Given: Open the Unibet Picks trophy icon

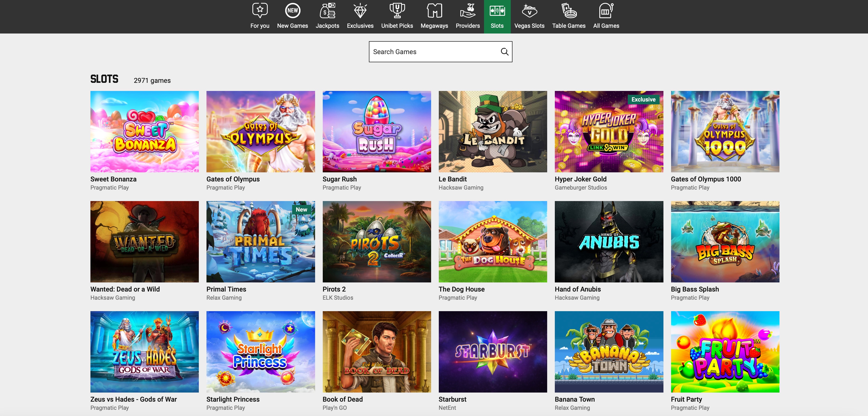Looking at the screenshot, I should (397, 11).
